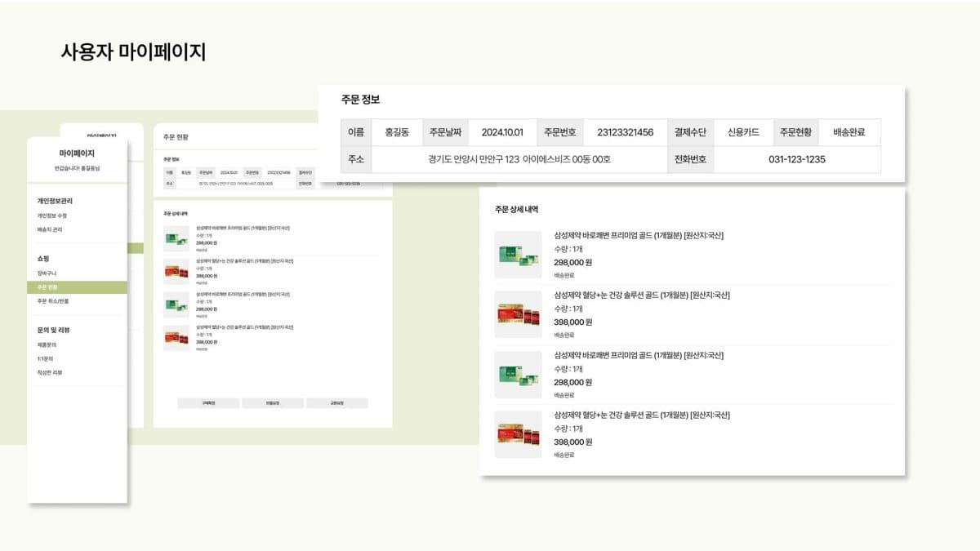Click order number 23123321456 in the enlarged table
980x551 pixels.
626,132
